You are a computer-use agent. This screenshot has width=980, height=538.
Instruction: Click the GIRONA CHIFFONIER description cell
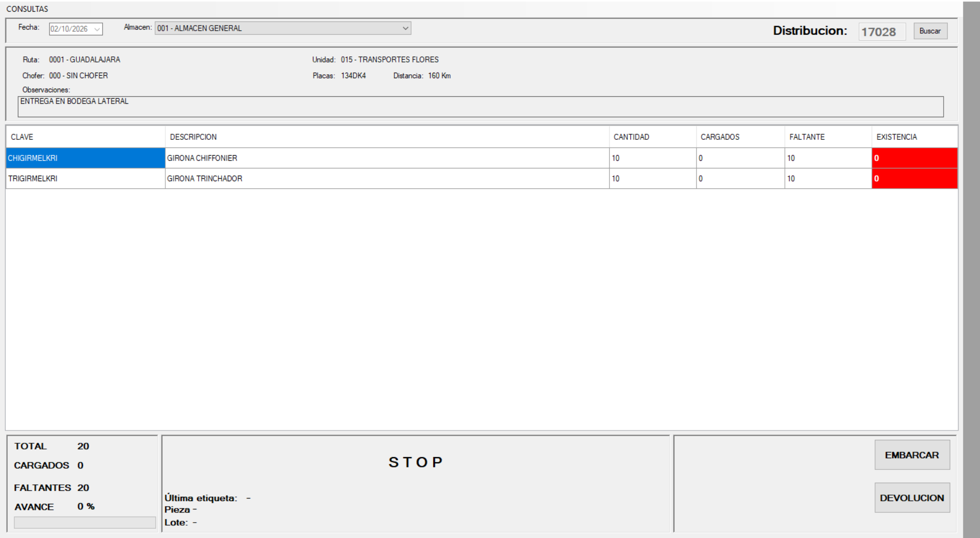coord(387,158)
